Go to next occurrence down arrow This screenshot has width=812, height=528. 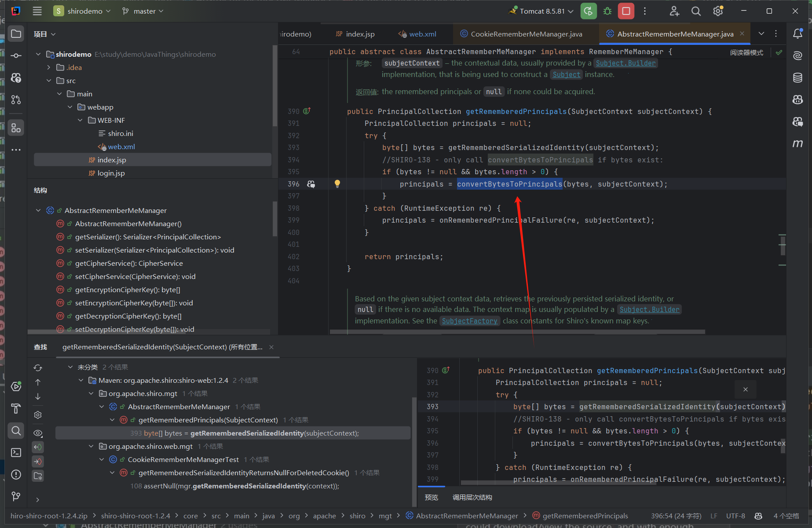coord(38,396)
